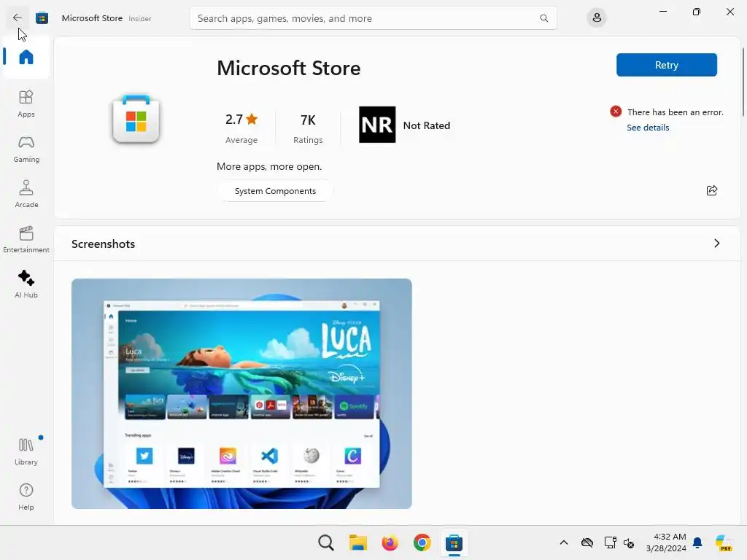The image size is (747, 560).
Task: Click the PRE colored icon in tray
Action: (x=724, y=542)
